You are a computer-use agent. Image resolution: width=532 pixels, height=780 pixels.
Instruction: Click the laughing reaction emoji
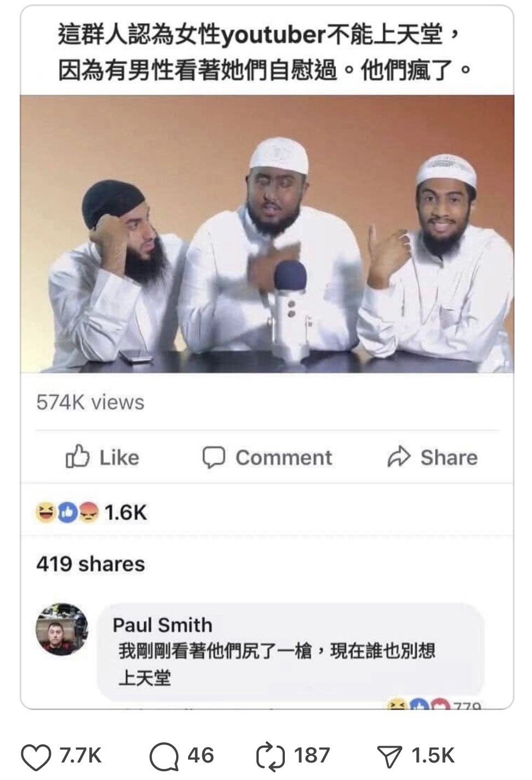(x=45, y=513)
